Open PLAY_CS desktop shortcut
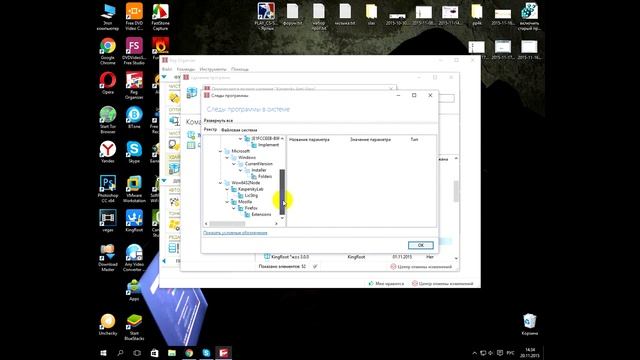Image resolution: width=640 pixels, height=360 pixels. tap(266, 17)
